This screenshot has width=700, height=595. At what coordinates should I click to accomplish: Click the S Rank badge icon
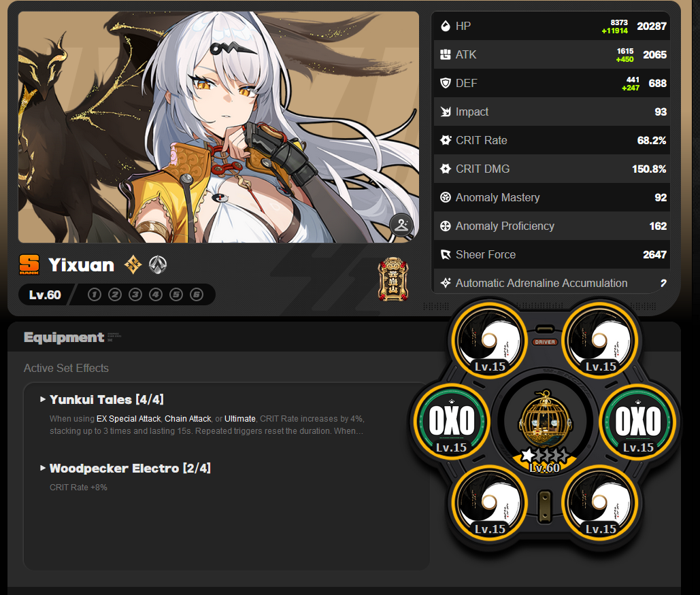tap(29, 265)
